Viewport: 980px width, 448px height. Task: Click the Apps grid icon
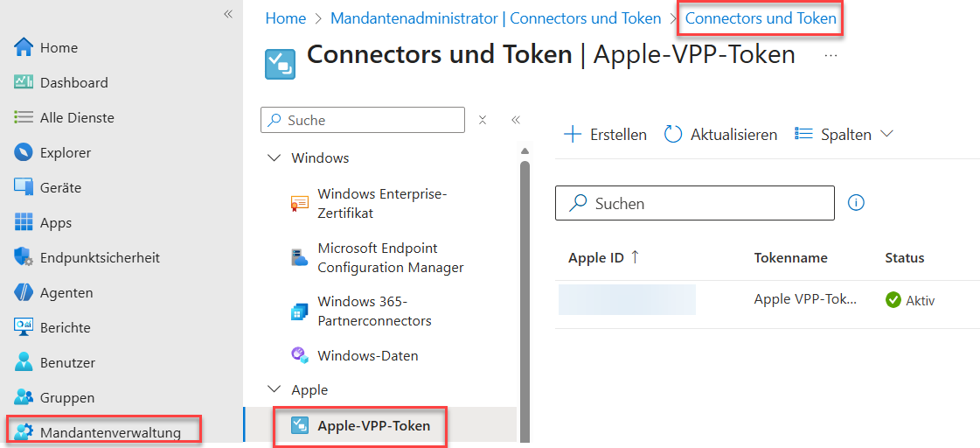pos(24,222)
